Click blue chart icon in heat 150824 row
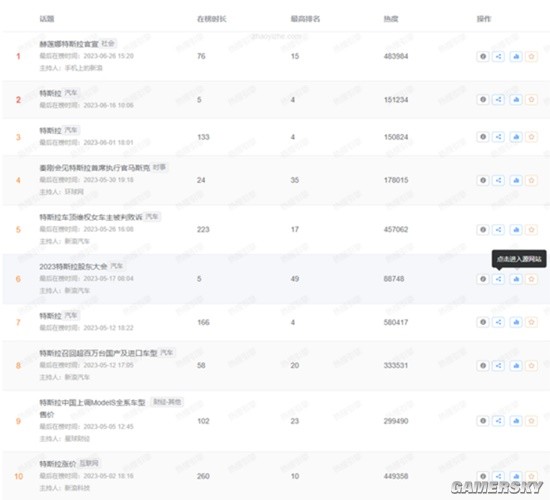Image resolution: width=550 pixels, height=500 pixels. (x=516, y=137)
